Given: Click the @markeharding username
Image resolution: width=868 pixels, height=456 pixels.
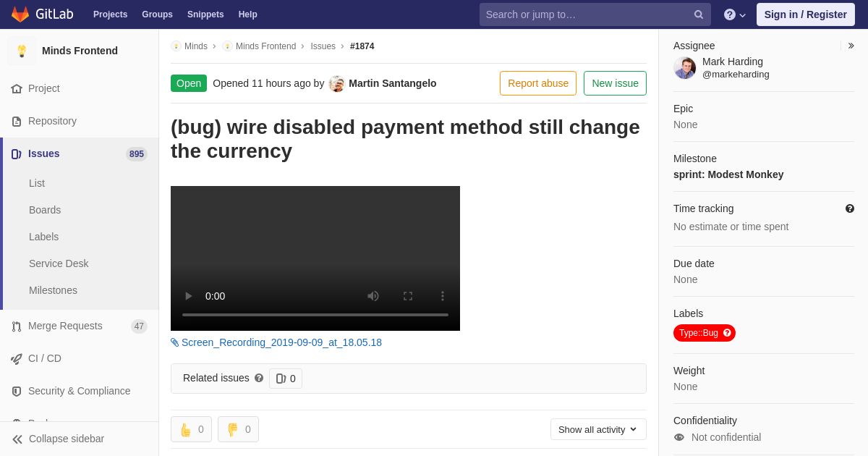Looking at the screenshot, I should [x=736, y=75].
